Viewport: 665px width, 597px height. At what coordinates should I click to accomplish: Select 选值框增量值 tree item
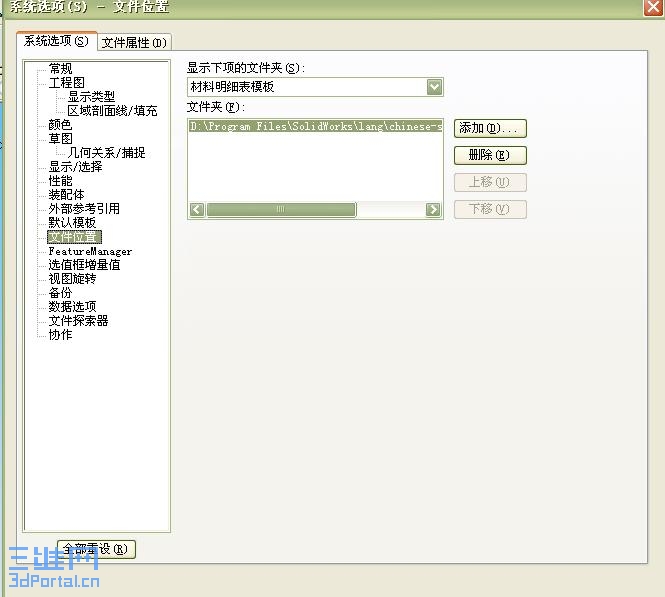coord(84,265)
